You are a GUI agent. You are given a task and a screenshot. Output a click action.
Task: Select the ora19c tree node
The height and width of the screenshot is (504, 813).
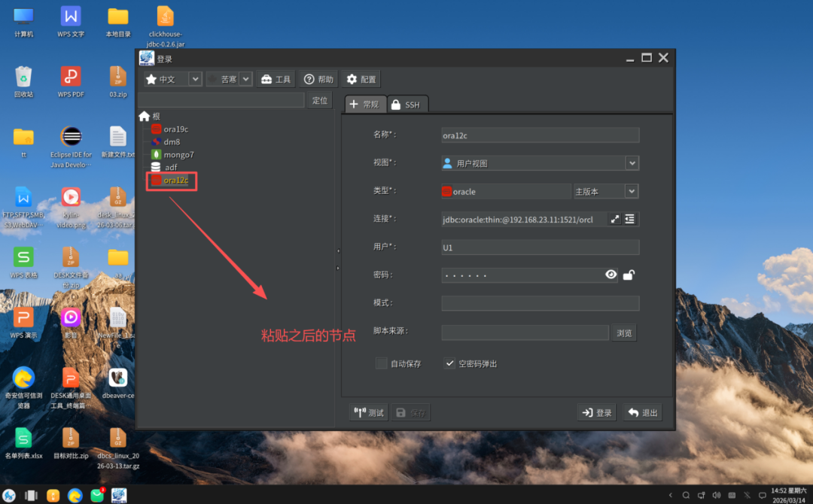(x=170, y=129)
